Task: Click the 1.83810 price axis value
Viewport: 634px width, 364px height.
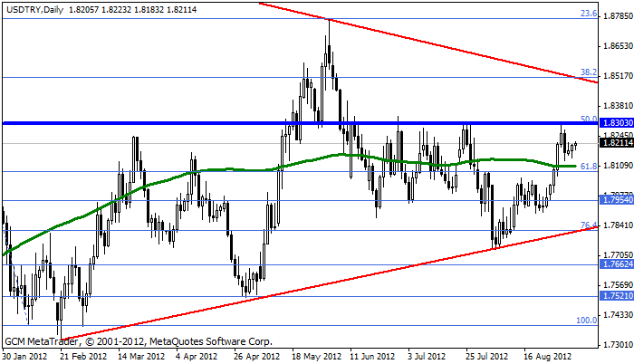Action: pyautogui.click(x=618, y=106)
